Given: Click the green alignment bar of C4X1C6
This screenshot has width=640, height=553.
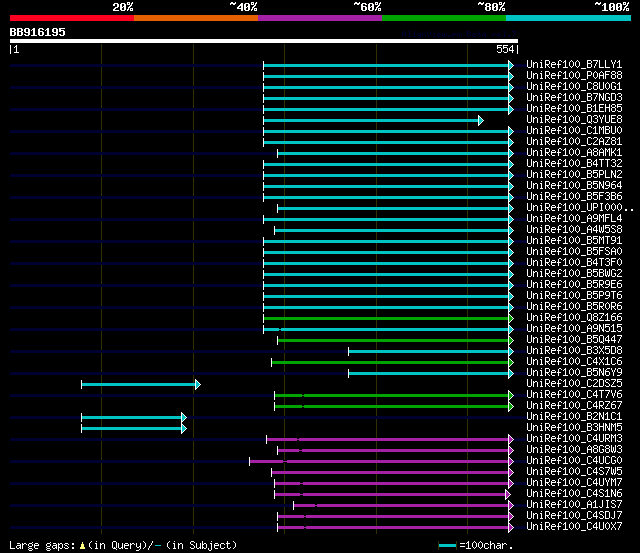Looking at the screenshot, I should click(x=392, y=362).
